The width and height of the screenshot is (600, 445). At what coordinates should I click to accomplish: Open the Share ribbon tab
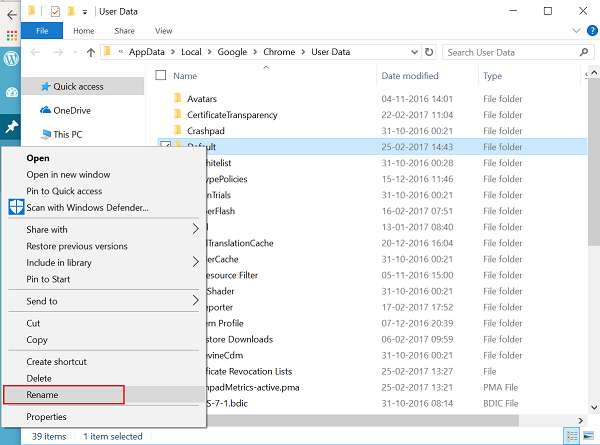[x=124, y=31]
